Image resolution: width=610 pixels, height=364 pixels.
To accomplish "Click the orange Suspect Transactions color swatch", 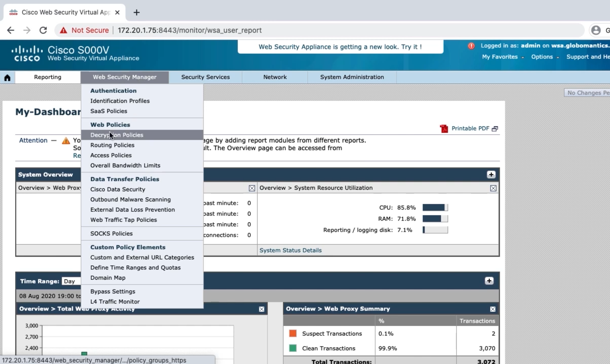I will (293, 333).
